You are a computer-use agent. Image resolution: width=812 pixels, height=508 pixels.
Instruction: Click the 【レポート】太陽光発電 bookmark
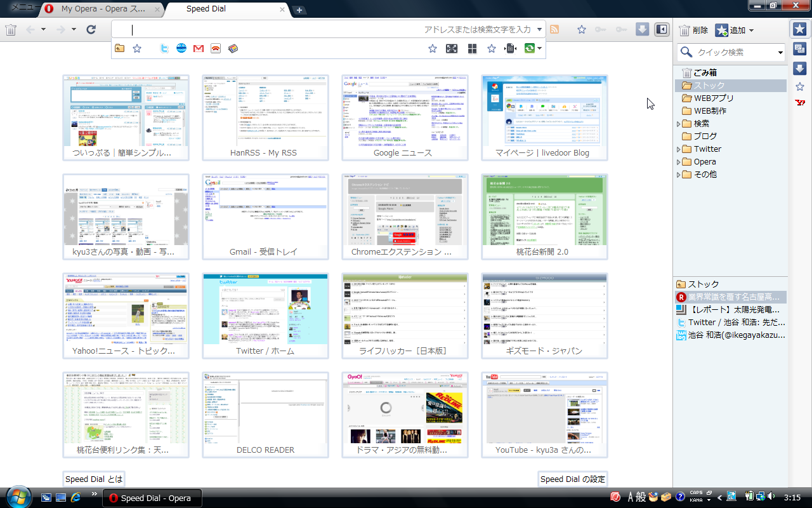click(731, 310)
